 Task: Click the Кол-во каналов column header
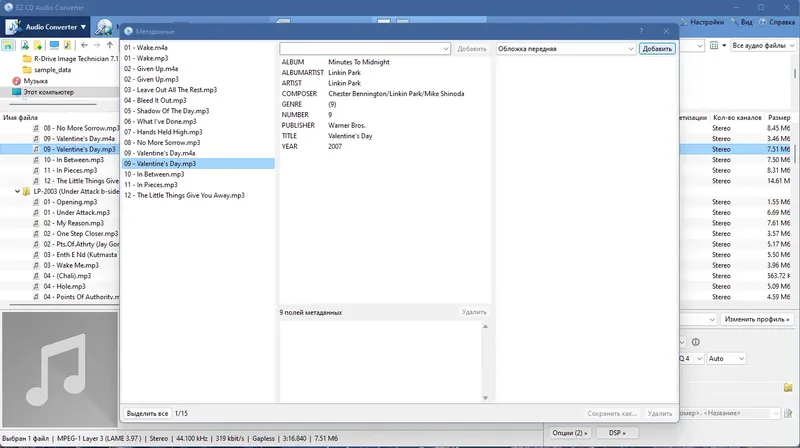pyautogui.click(x=737, y=118)
